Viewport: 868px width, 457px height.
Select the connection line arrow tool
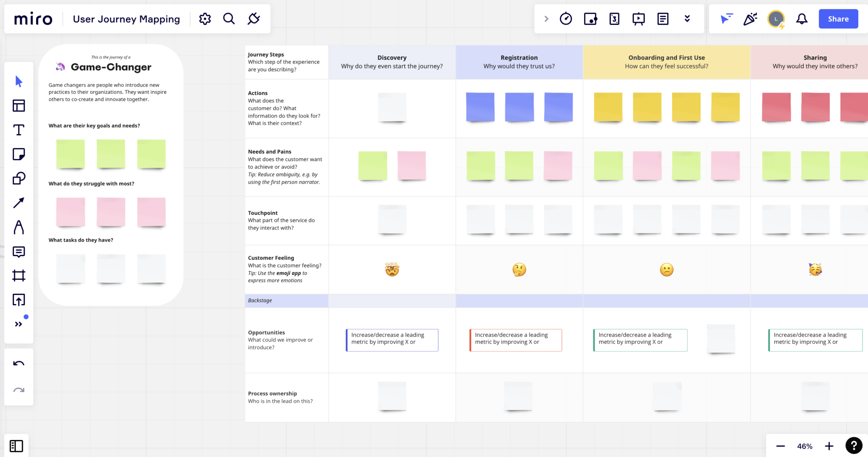[x=19, y=203]
